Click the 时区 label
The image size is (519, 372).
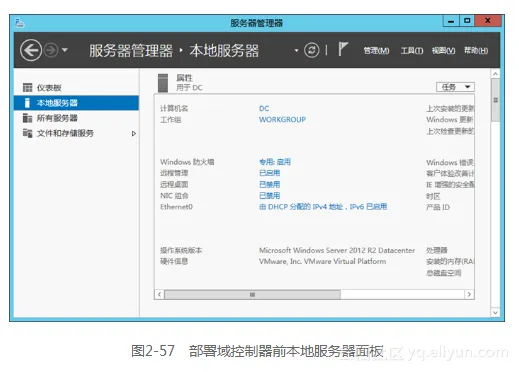tap(433, 196)
